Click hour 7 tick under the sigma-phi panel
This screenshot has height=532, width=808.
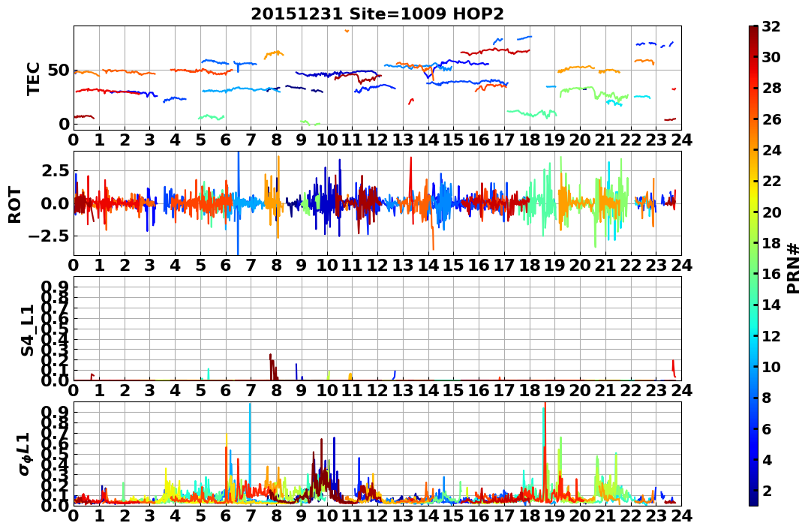(251, 515)
